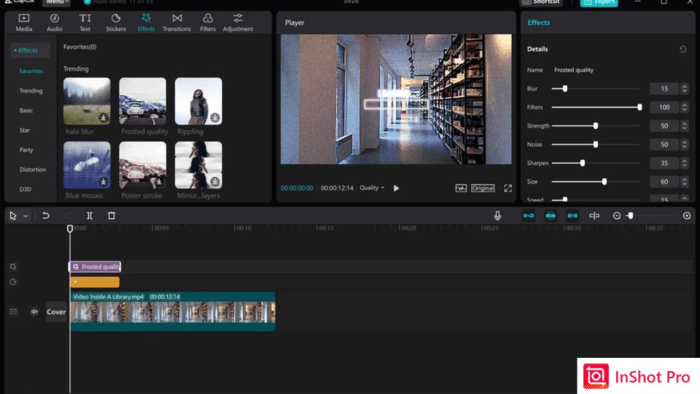
Task: Open the Transitions tab
Action: (x=177, y=22)
